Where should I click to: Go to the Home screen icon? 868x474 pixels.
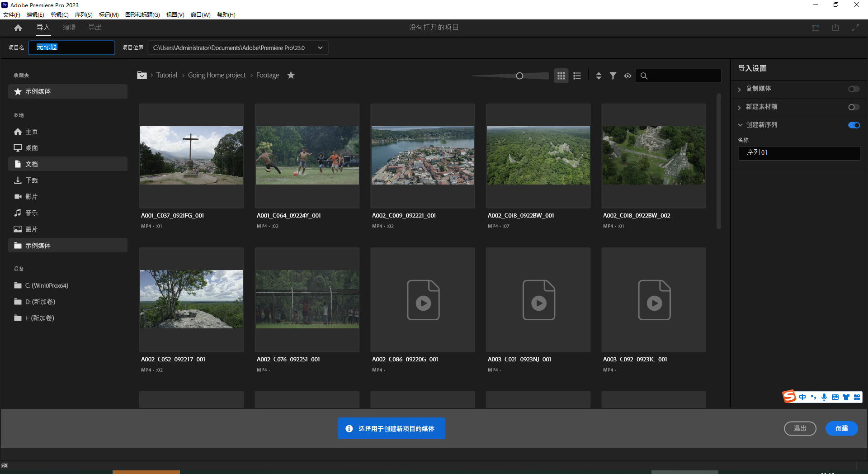coord(18,28)
